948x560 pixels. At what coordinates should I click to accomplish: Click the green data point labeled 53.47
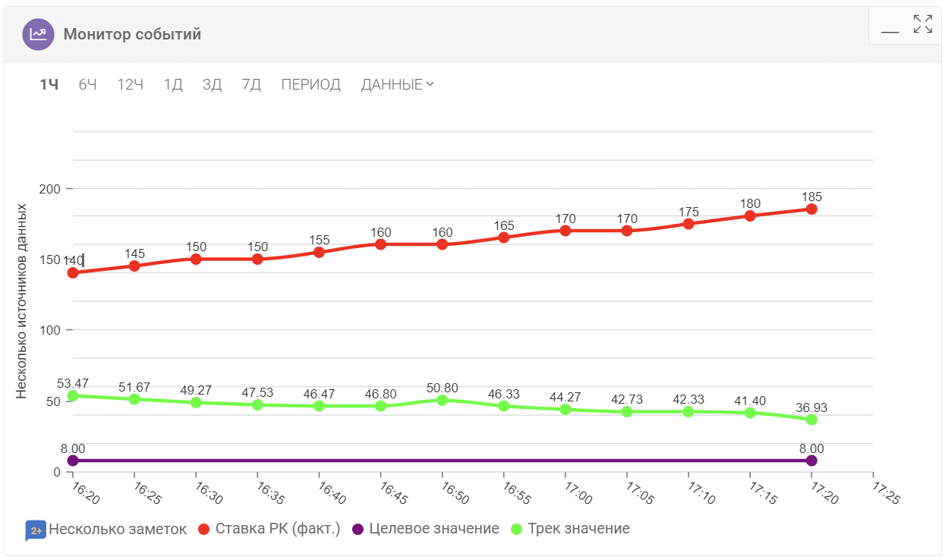tap(73, 396)
